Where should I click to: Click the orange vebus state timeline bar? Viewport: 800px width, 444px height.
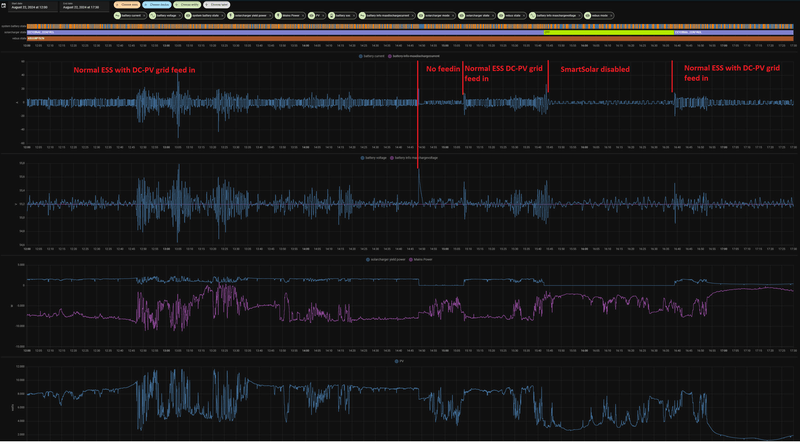tap(410, 38)
